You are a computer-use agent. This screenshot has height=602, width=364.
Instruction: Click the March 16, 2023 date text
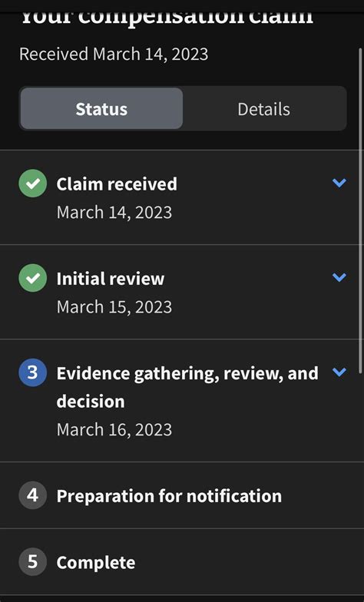[x=114, y=429]
